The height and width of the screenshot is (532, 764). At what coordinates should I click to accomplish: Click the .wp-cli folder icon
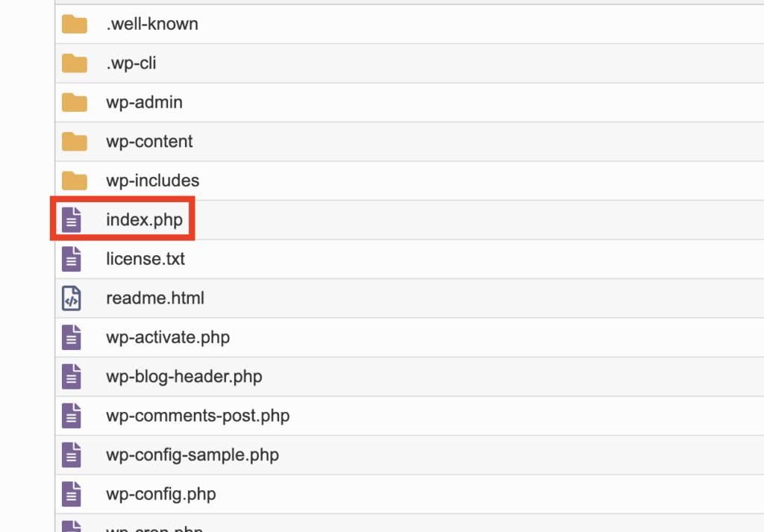(74, 63)
